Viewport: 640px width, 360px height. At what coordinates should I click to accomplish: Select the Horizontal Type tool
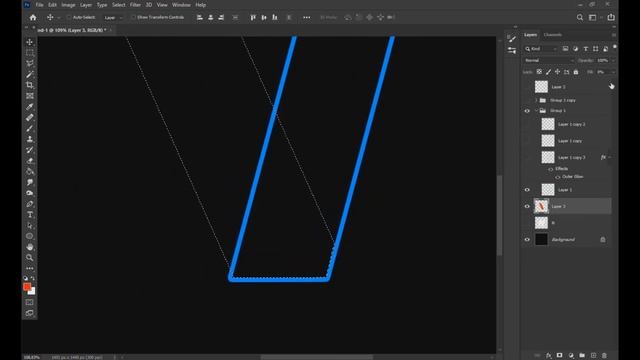[x=30, y=214]
